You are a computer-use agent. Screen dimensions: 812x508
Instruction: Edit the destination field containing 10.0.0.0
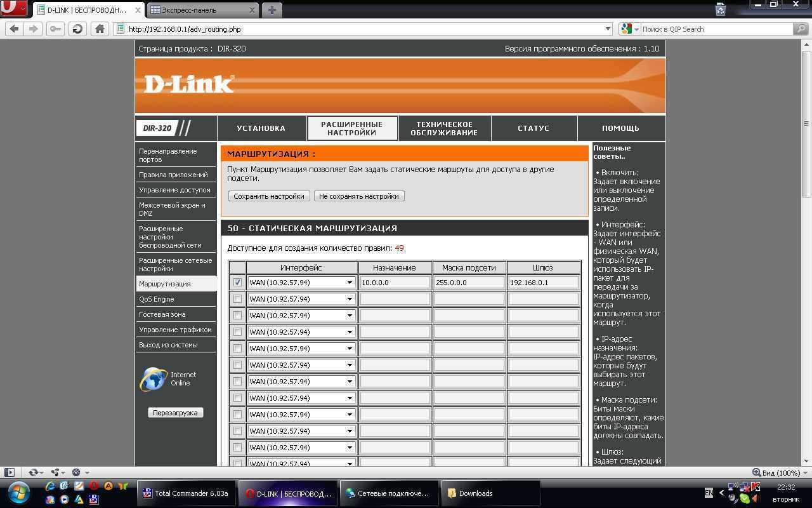click(395, 283)
